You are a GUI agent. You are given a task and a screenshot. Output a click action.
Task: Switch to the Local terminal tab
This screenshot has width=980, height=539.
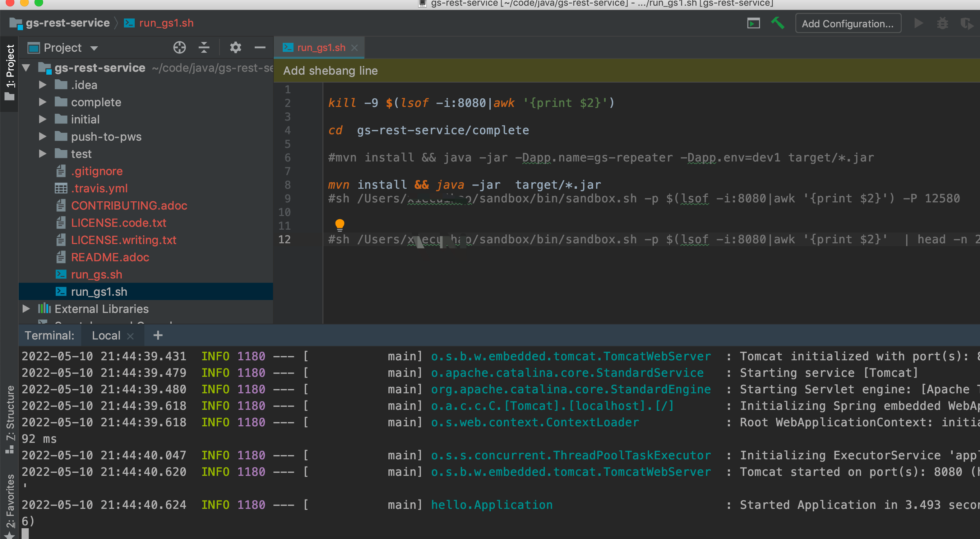106,335
